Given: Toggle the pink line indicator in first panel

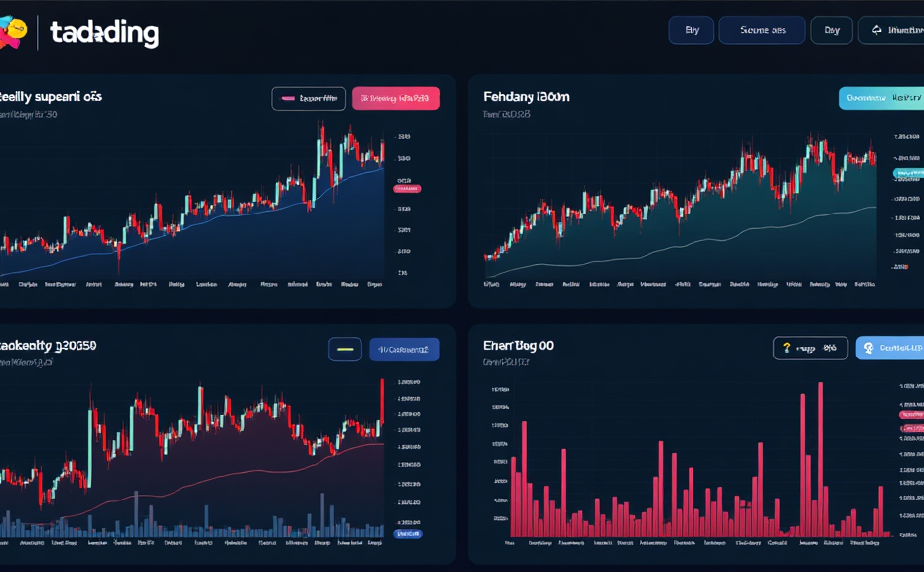Looking at the screenshot, I should pyautogui.click(x=308, y=98).
